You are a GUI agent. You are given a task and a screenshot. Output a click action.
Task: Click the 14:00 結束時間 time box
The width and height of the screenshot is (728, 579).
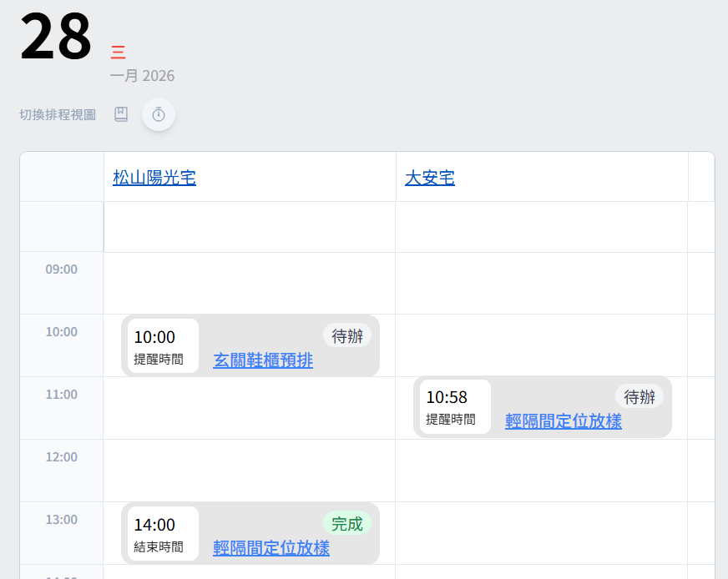[163, 534]
